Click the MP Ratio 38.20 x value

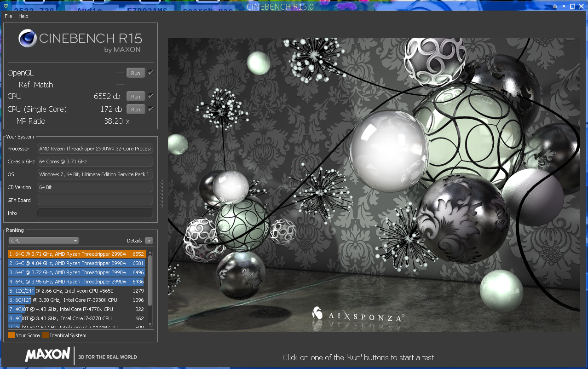click(x=117, y=121)
